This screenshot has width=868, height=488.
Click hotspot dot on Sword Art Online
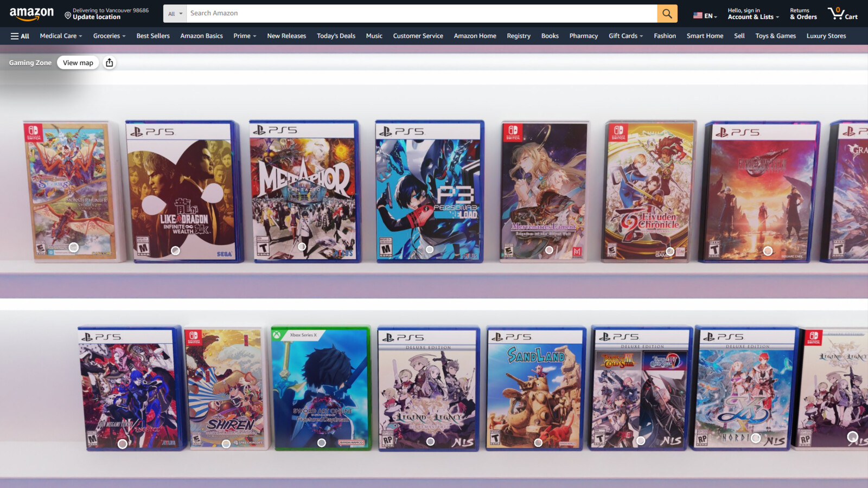click(322, 443)
